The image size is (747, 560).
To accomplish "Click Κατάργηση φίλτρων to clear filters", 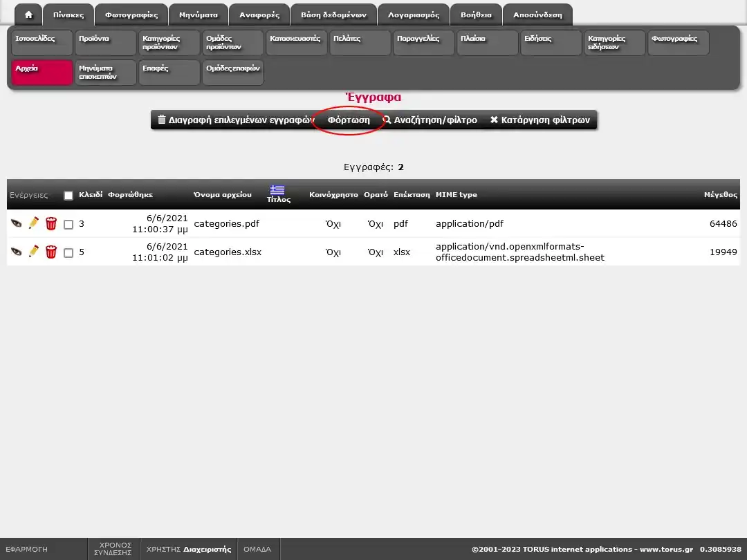I will (x=539, y=120).
